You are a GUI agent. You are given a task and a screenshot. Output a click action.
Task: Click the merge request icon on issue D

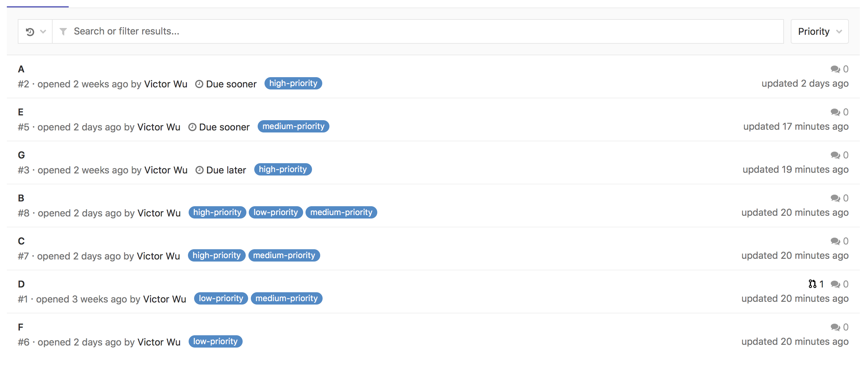point(812,284)
